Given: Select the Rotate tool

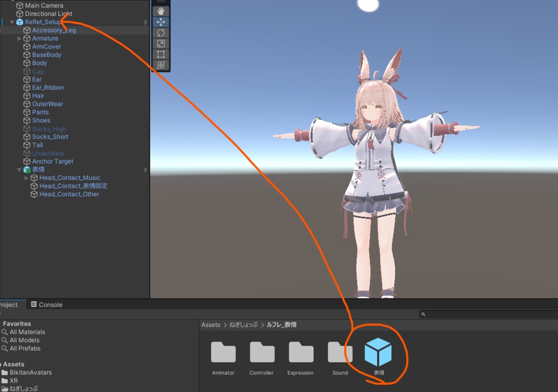Looking at the screenshot, I should [161, 33].
